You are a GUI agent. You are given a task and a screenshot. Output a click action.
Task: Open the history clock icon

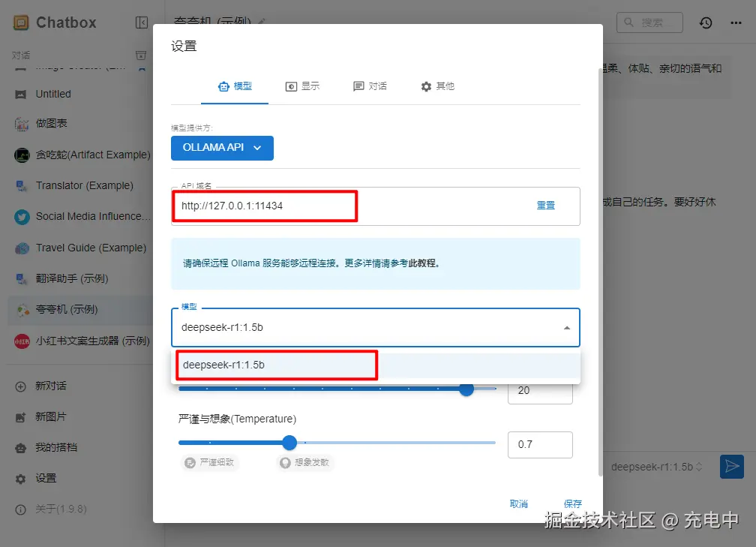(x=706, y=23)
